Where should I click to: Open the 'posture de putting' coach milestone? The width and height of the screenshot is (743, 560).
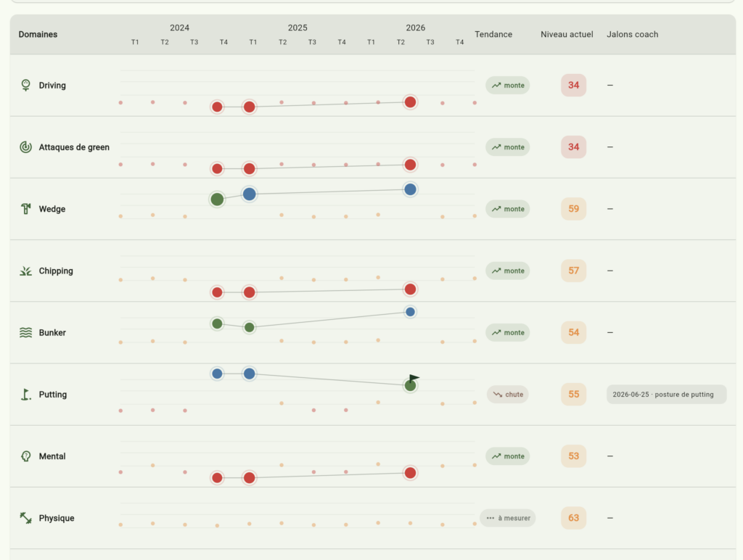666,394
